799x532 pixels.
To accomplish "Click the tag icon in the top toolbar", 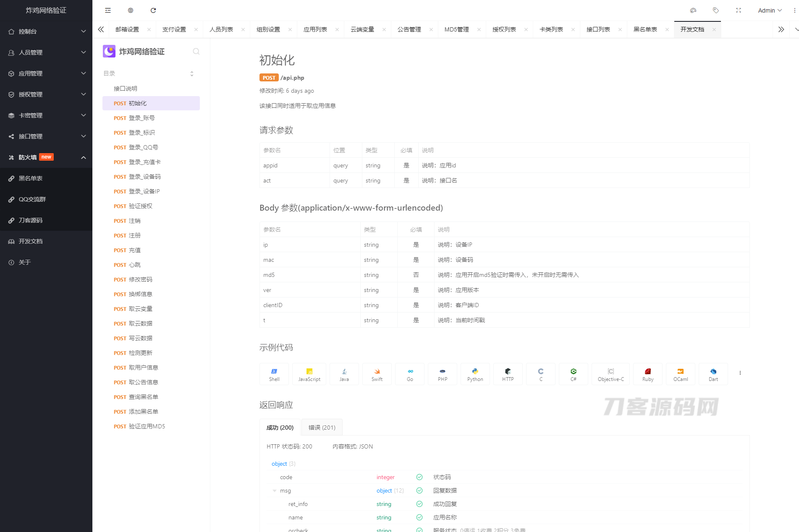I will click(x=716, y=10).
